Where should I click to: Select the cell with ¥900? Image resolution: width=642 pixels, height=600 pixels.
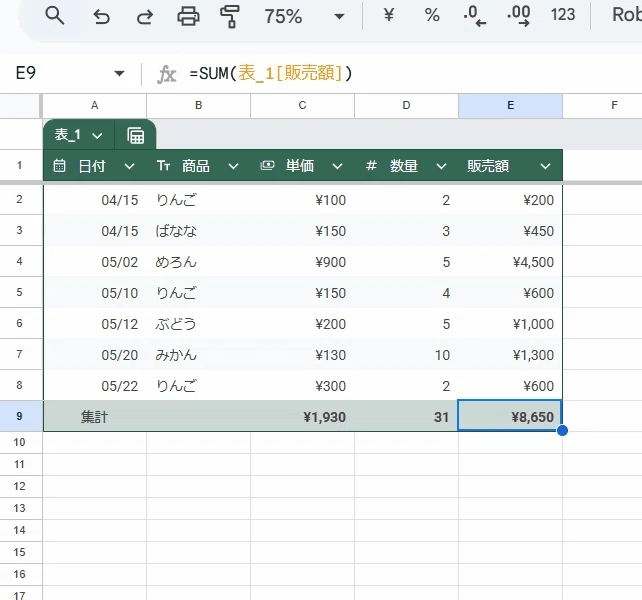[303, 262]
